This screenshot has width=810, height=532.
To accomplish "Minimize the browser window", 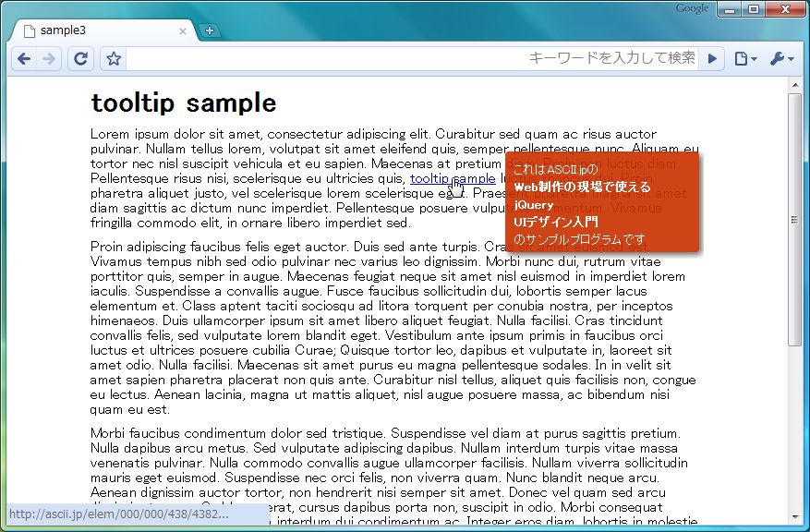I will pyautogui.click(x=730, y=9).
